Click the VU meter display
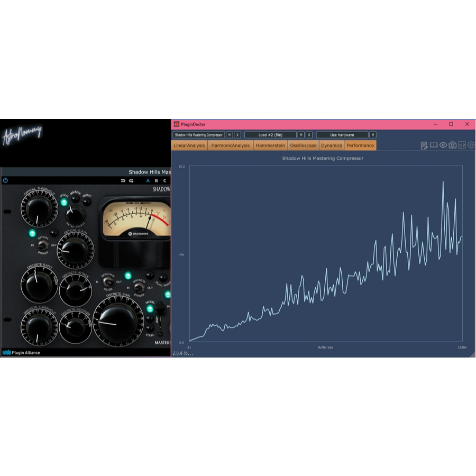This screenshot has width=476, height=476. tap(136, 218)
